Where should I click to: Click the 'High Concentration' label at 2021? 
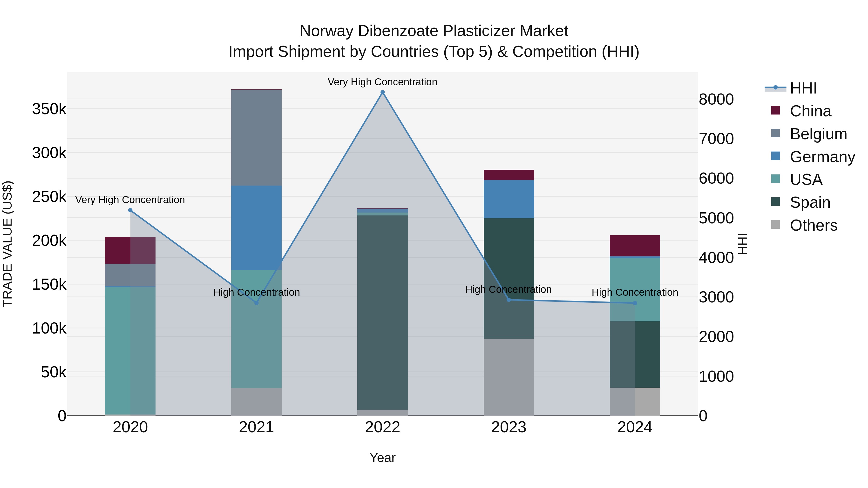[257, 292]
